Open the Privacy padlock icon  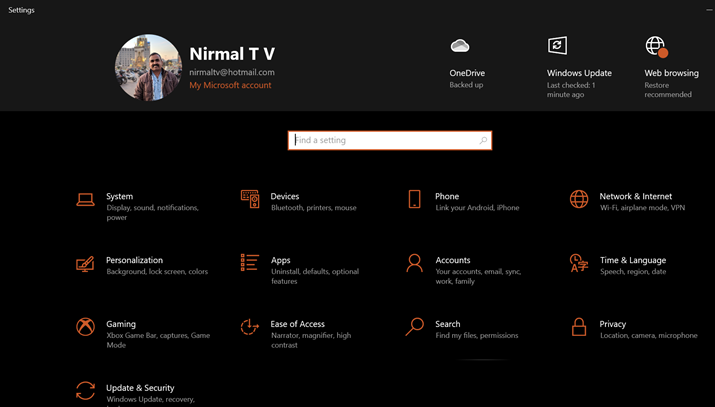point(579,327)
